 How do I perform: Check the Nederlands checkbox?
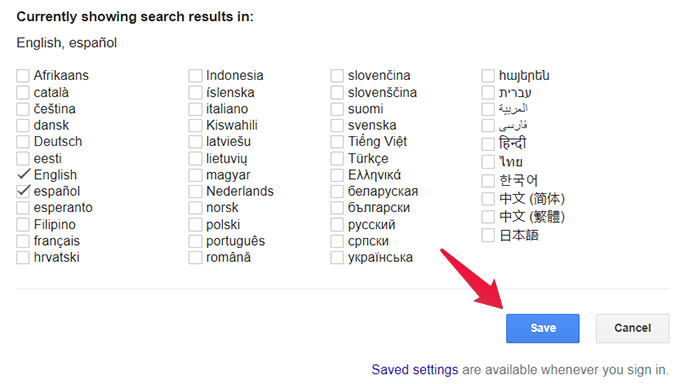click(x=195, y=191)
